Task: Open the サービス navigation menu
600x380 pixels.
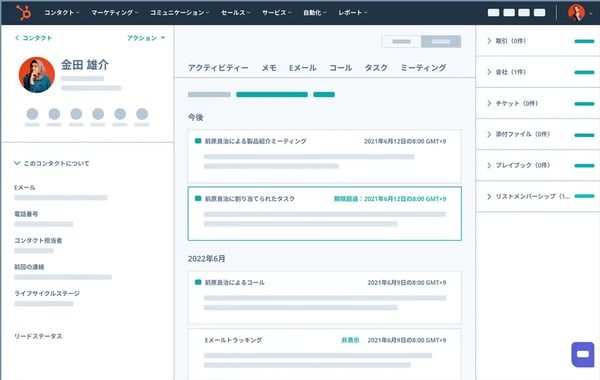Action: pyautogui.click(x=277, y=13)
